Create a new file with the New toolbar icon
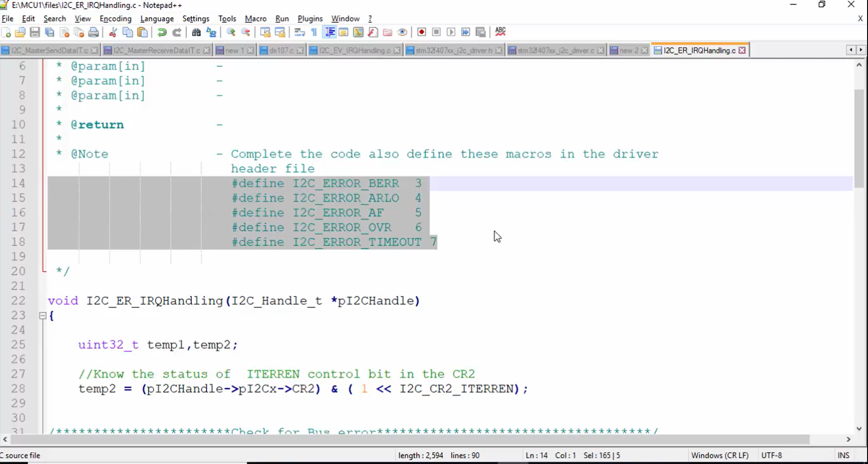The image size is (868, 464). (6, 32)
